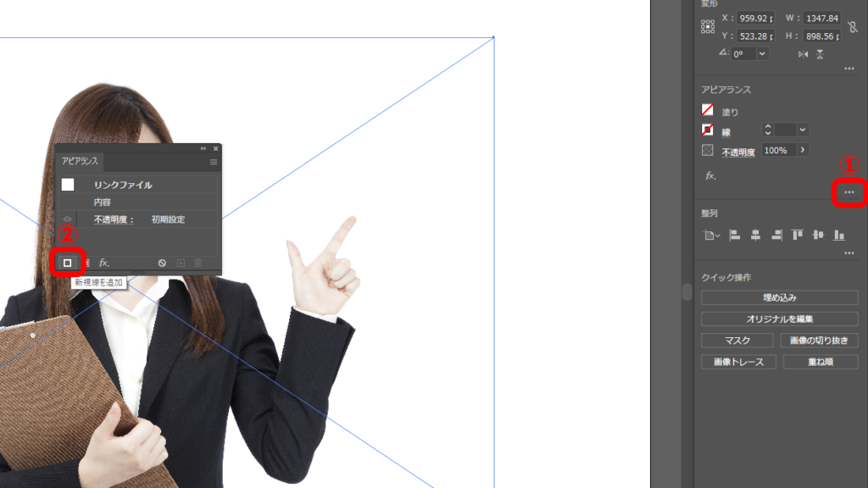Close the floating Appearance panel
Image resolution: width=868 pixels, height=488 pixels.
coord(216,148)
